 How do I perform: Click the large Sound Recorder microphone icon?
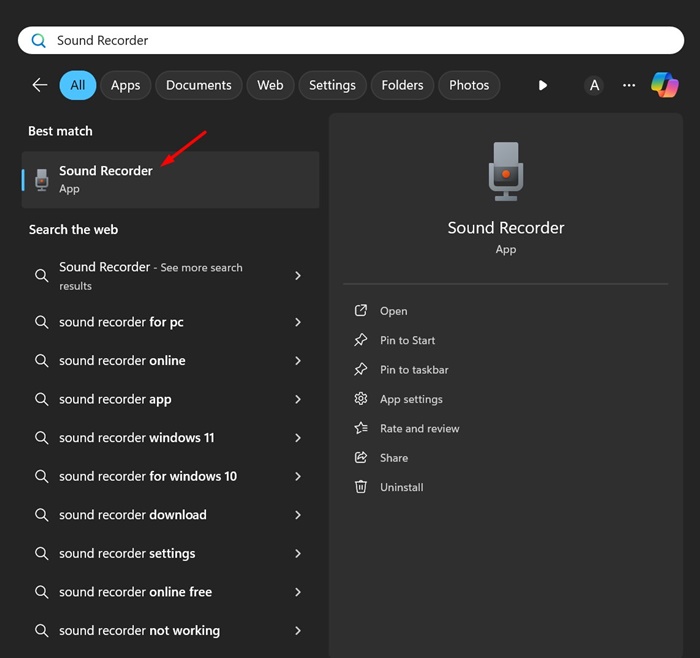506,171
